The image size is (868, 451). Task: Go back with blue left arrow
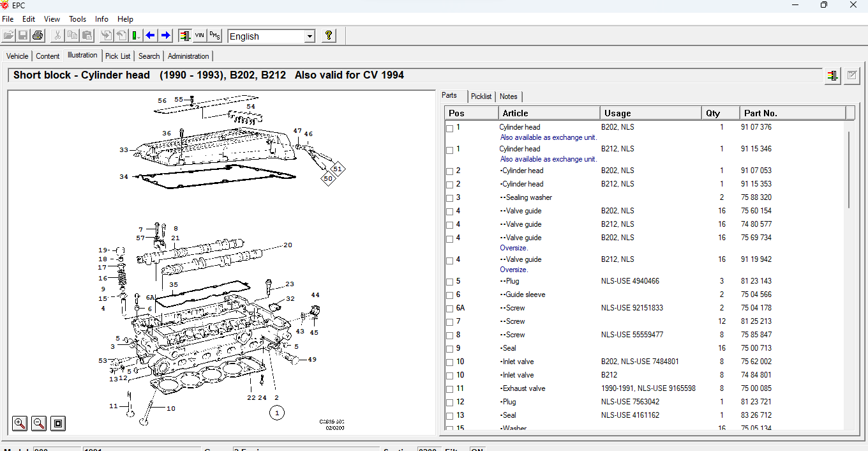[x=151, y=36]
